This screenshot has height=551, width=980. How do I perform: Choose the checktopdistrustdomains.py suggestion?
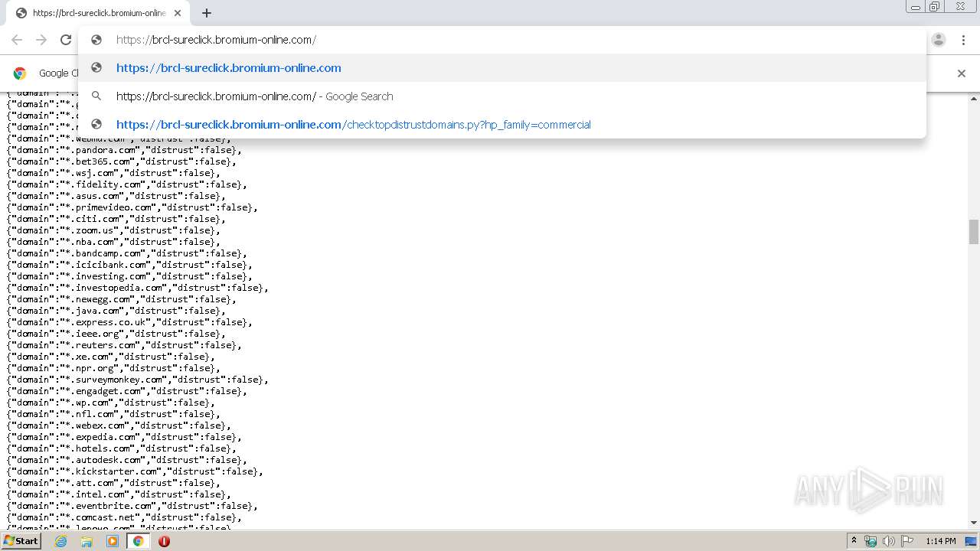[501, 125]
